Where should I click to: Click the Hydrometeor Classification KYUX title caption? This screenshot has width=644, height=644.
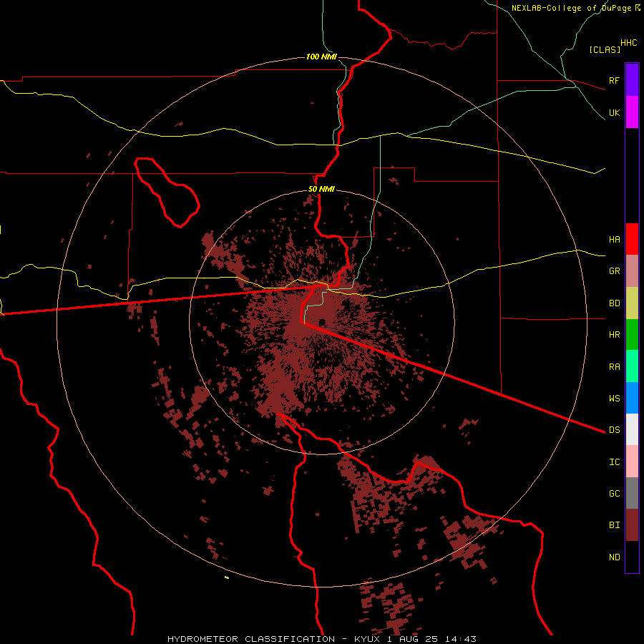coord(321,639)
